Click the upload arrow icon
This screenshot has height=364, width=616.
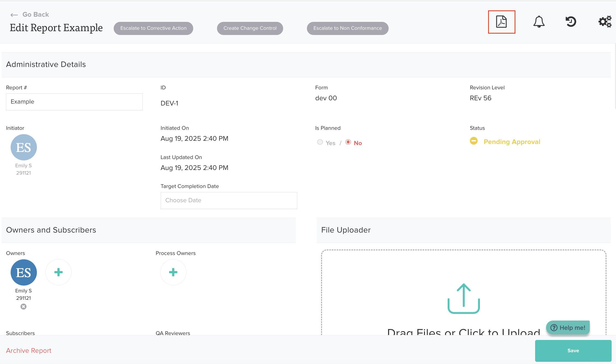coord(464,298)
